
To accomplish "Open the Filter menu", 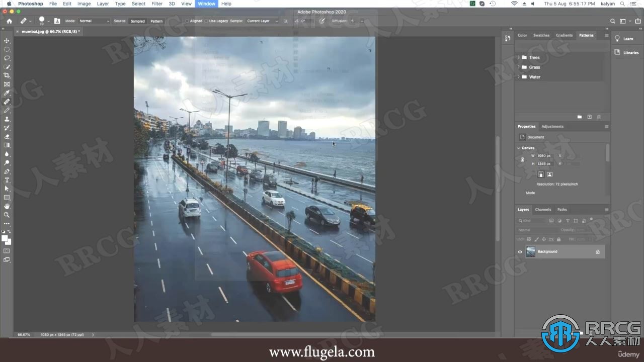I will point(157,4).
